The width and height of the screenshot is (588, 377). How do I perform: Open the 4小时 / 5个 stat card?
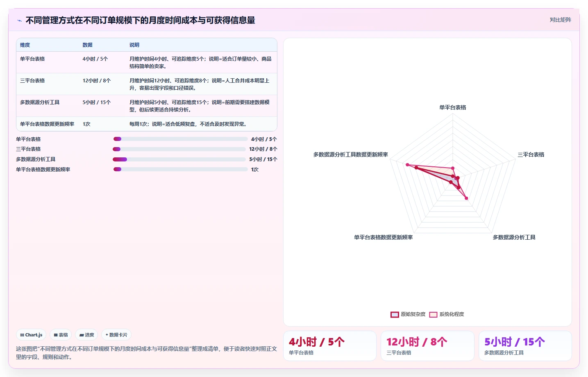coord(330,346)
